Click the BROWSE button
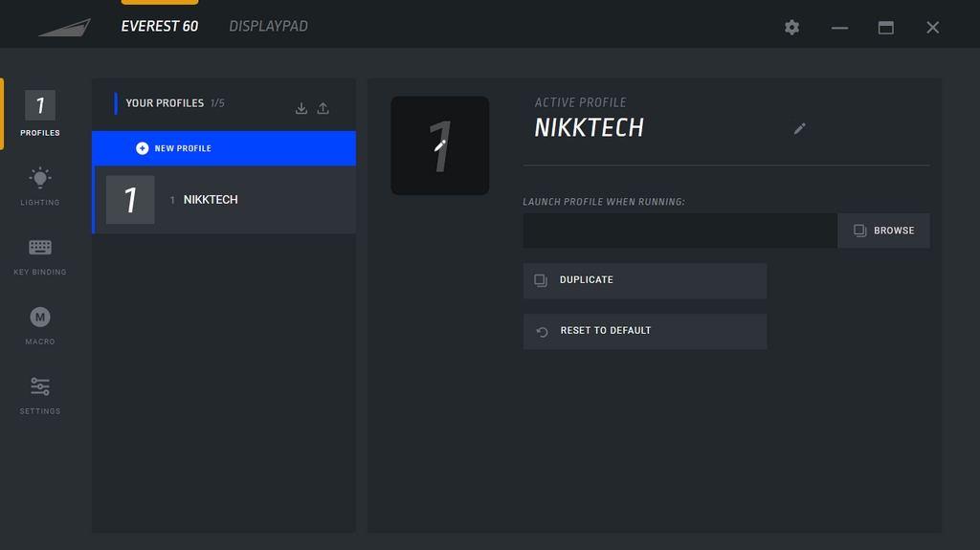This screenshot has height=550, width=980. [883, 231]
